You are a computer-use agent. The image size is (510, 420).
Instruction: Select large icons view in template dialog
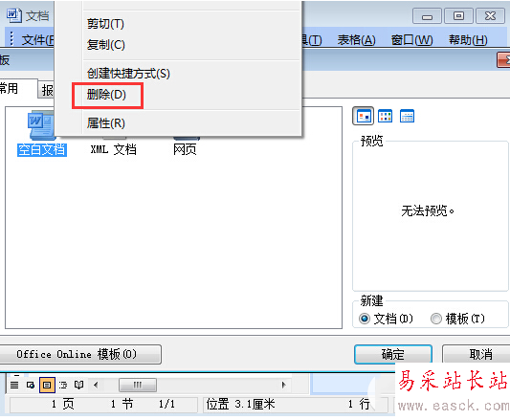[x=363, y=116]
